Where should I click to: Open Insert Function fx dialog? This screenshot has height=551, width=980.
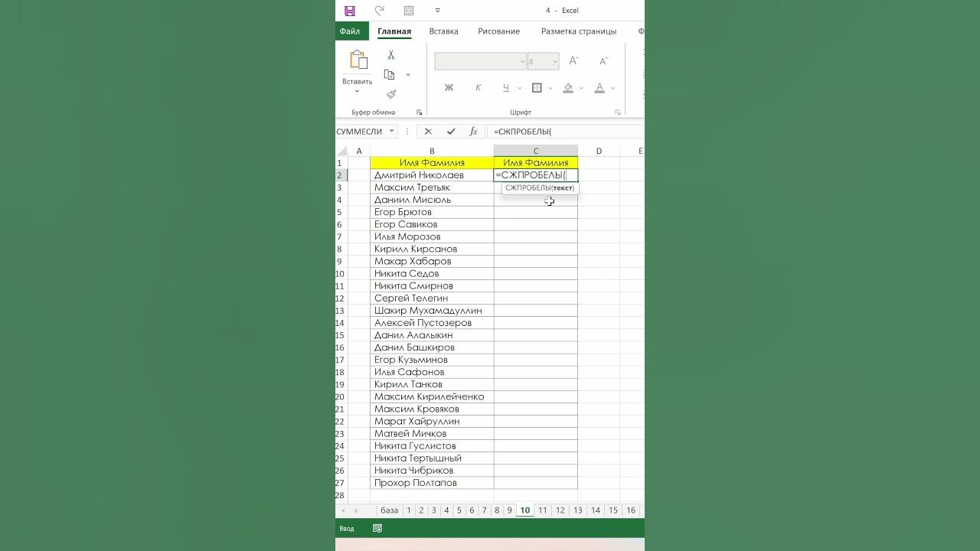point(473,132)
